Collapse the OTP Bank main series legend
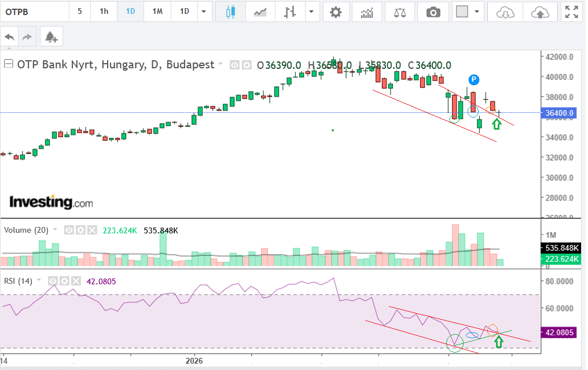The image size is (588, 370). click(x=9, y=64)
